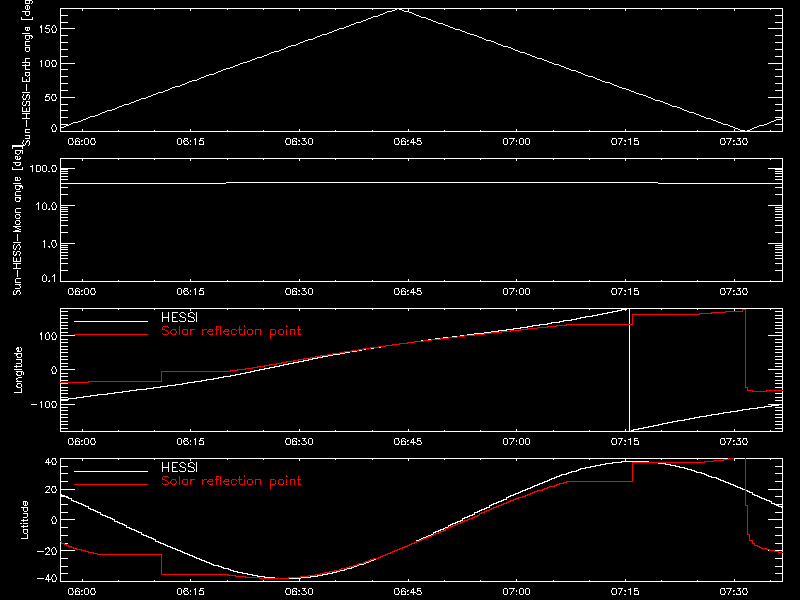This screenshot has width=800, height=600.
Task: Click the -40 tick of Latitude plot
Action: pos(47,578)
